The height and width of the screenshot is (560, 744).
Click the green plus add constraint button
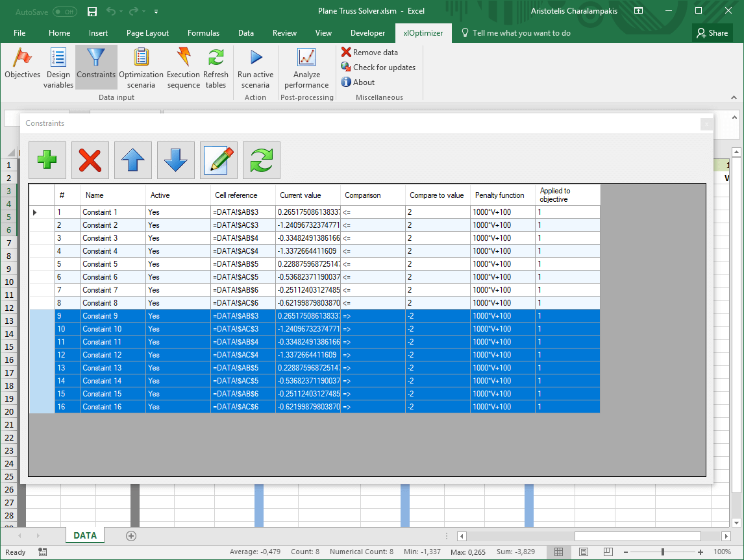47,160
